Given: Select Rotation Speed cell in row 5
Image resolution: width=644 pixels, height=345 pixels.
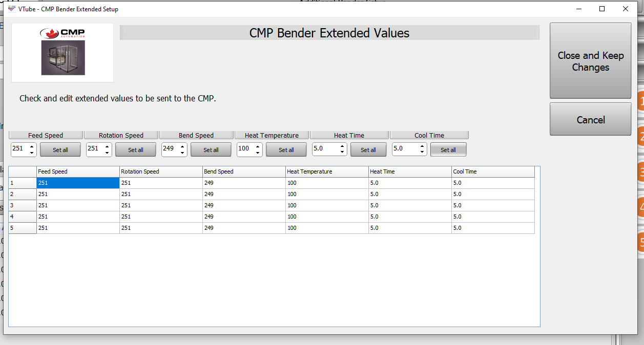Looking at the screenshot, I should pos(161,228).
